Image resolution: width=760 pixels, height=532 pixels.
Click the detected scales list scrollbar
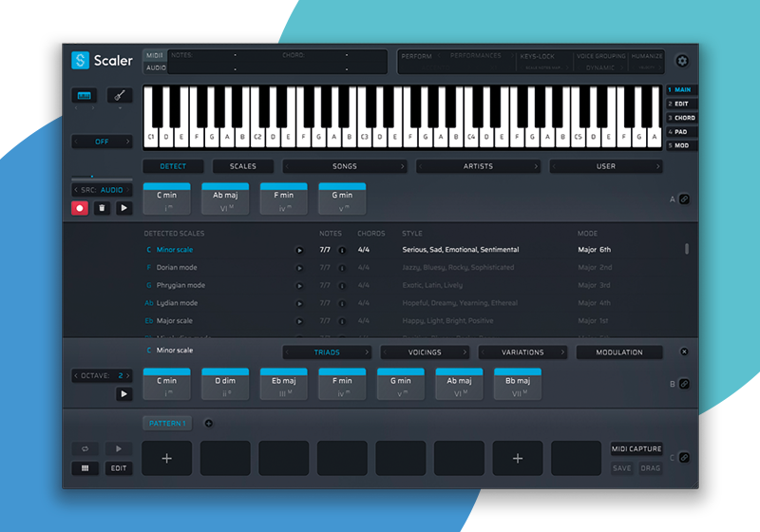[686, 249]
